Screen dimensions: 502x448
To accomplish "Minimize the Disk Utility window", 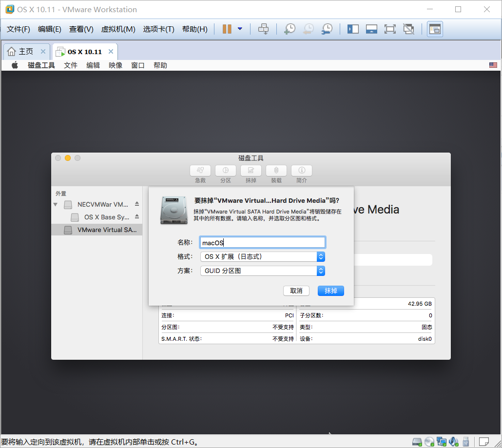I will point(68,158).
